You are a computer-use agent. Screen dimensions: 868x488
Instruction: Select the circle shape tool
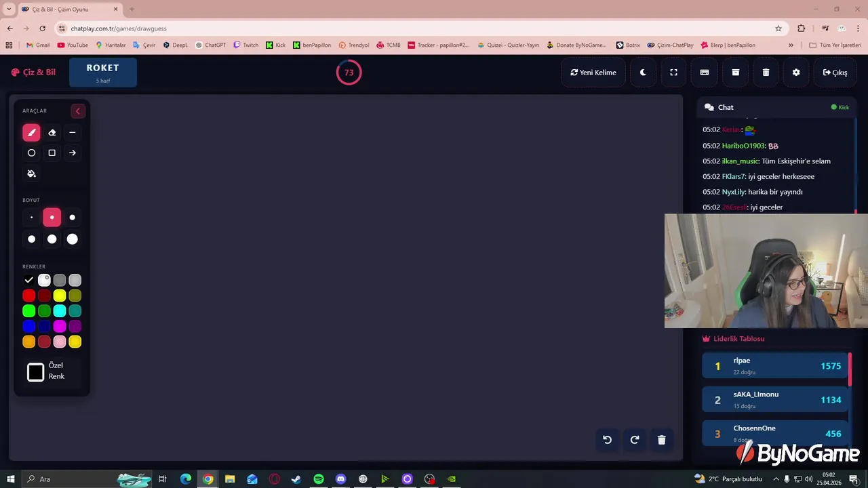(31, 153)
